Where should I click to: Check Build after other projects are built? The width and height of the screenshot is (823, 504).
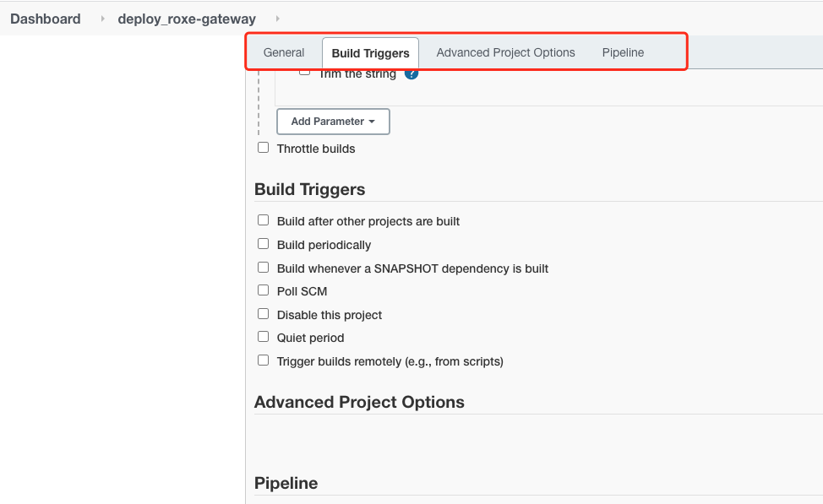click(263, 220)
